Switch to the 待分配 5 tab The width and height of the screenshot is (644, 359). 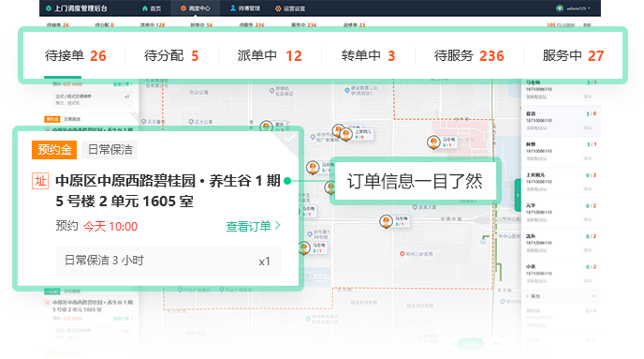click(171, 55)
